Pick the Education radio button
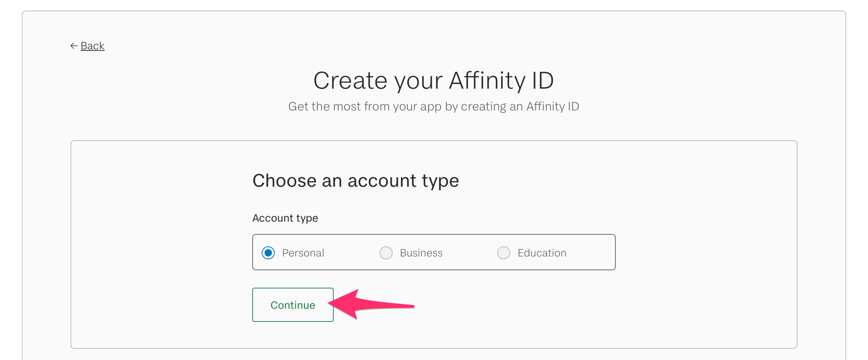Viewport: 868px width, 360px height. [x=504, y=253]
